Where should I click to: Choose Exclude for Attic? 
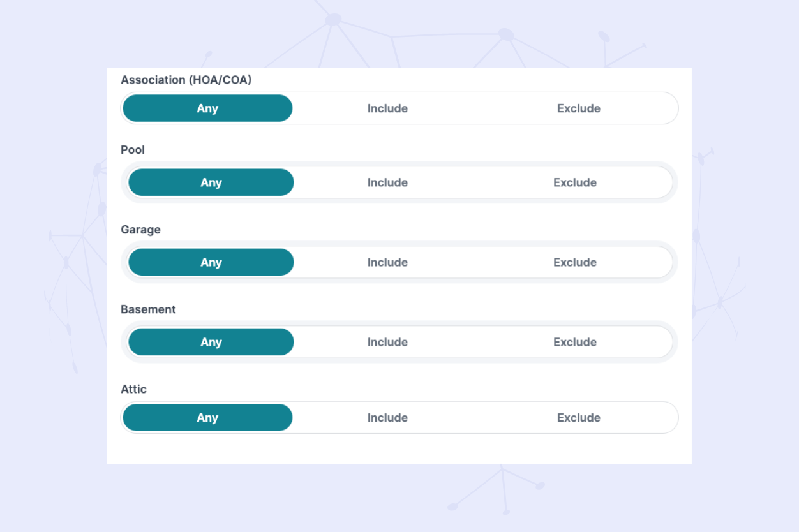coord(578,418)
